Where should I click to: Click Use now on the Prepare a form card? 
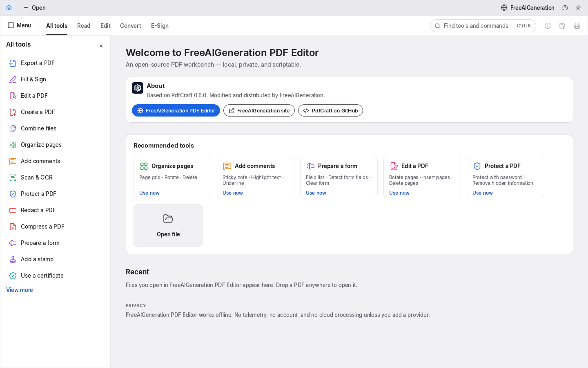pos(316,193)
